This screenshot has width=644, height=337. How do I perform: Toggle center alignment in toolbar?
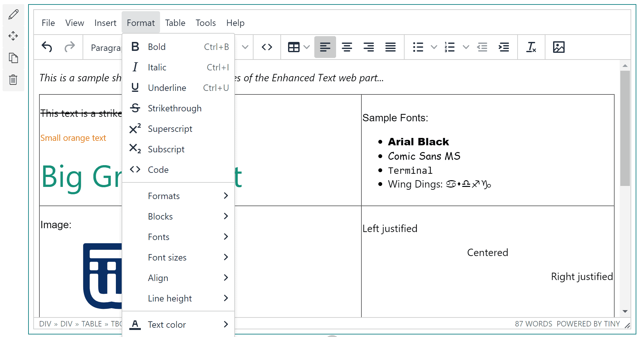347,47
